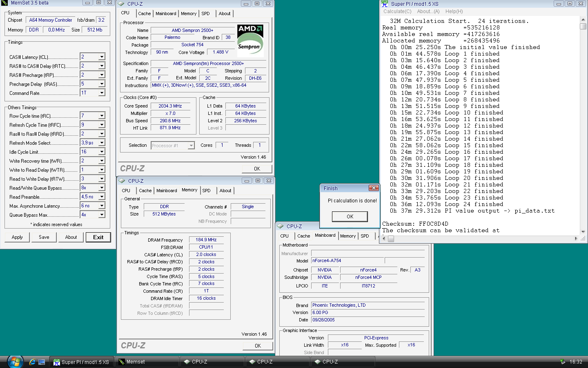Select CPU tab in the CPU-Z Memory window
The height and width of the screenshot is (368, 588).
tap(126, 191)
